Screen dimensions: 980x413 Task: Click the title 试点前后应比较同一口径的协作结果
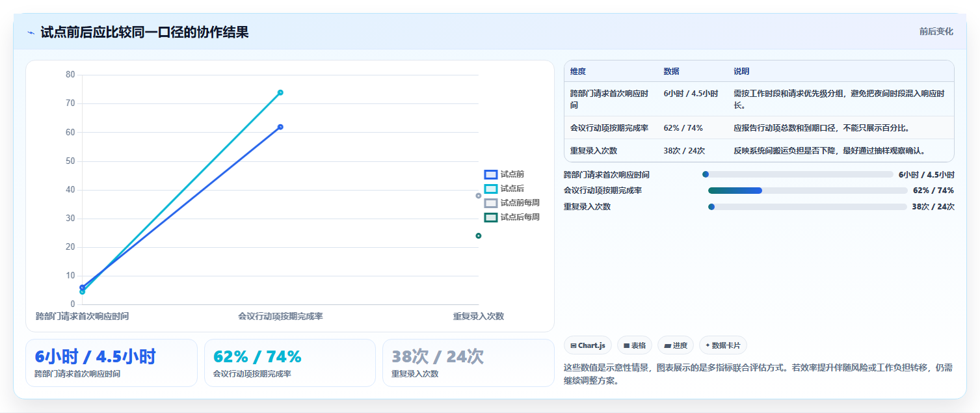coord(144,33)
